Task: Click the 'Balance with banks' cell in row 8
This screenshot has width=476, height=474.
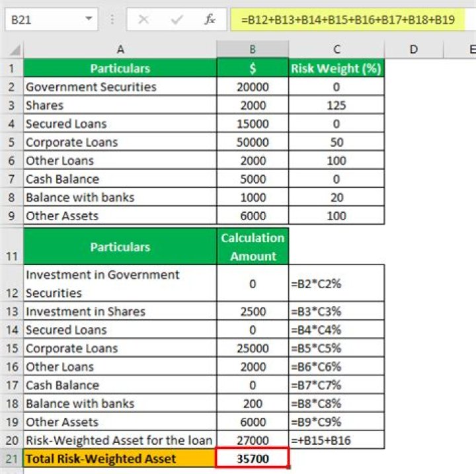Action: point(120,197)
